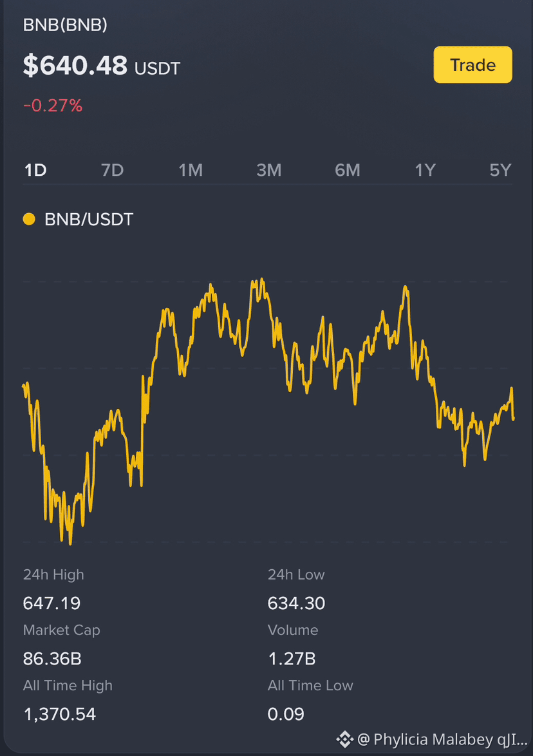Click the -0.27% change percentage
This screenshot has height=756, width=533.
(53, 106)
